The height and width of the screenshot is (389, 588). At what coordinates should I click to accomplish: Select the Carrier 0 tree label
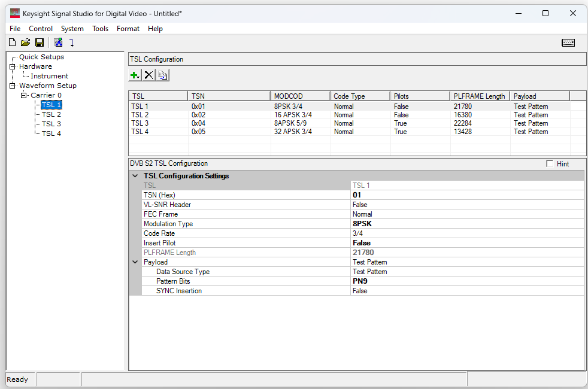coord(46,95)
